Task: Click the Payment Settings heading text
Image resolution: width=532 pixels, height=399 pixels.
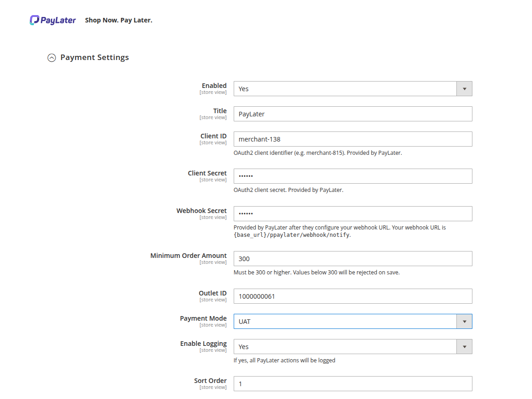Action: (95, 58)
